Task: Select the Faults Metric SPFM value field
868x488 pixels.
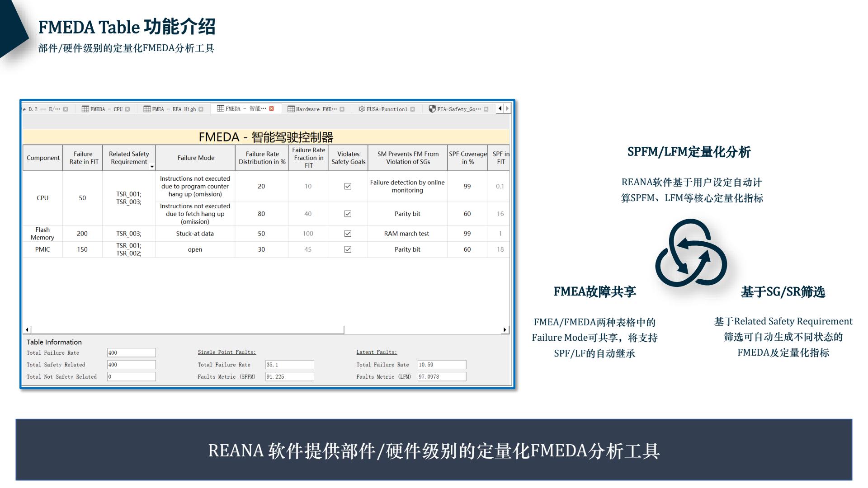Action: pyautogui.click(x=289, y=376)
